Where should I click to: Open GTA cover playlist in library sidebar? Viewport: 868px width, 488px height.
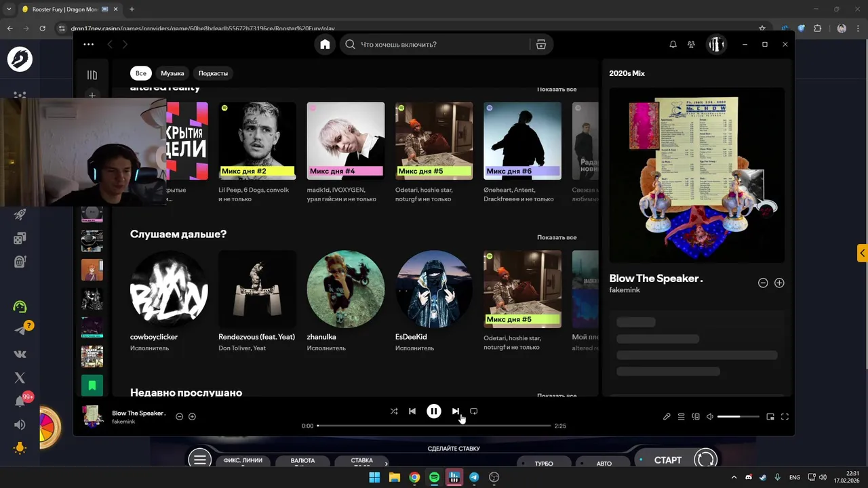pos(92,357)
